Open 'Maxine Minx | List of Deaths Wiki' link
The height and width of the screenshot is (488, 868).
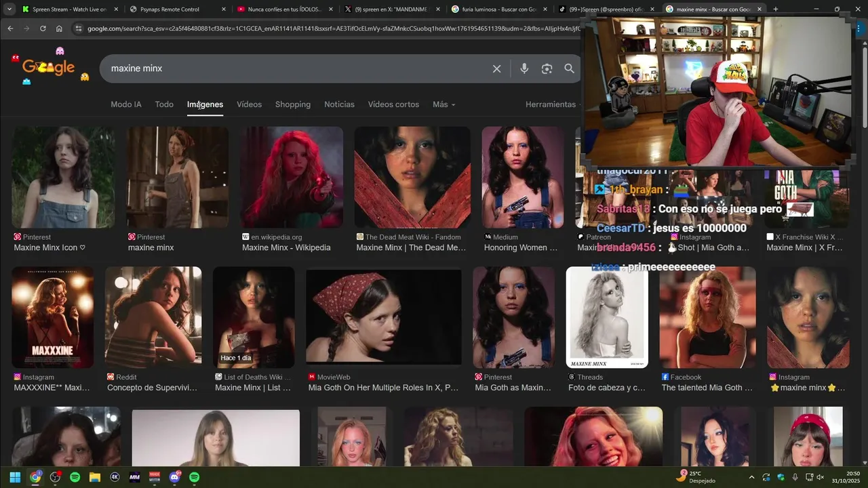(x=253, y=388)
